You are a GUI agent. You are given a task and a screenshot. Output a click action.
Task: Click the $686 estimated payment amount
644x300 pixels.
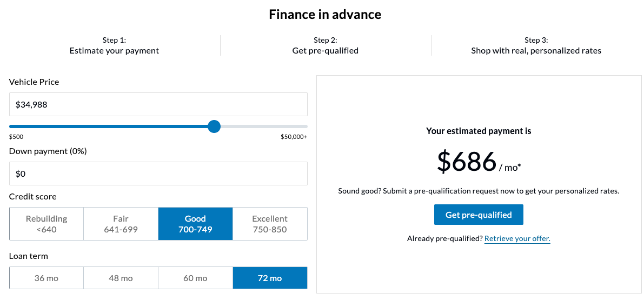click(467, 162)
